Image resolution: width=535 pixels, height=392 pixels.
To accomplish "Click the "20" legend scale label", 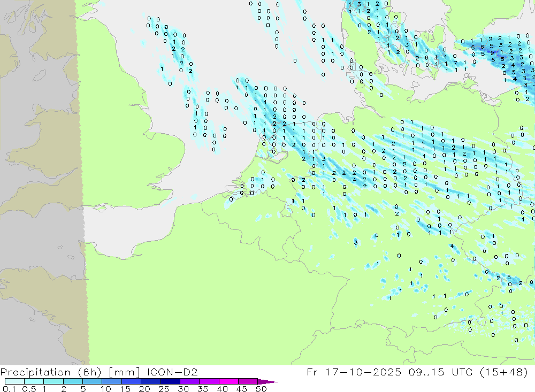I will 144,389.
